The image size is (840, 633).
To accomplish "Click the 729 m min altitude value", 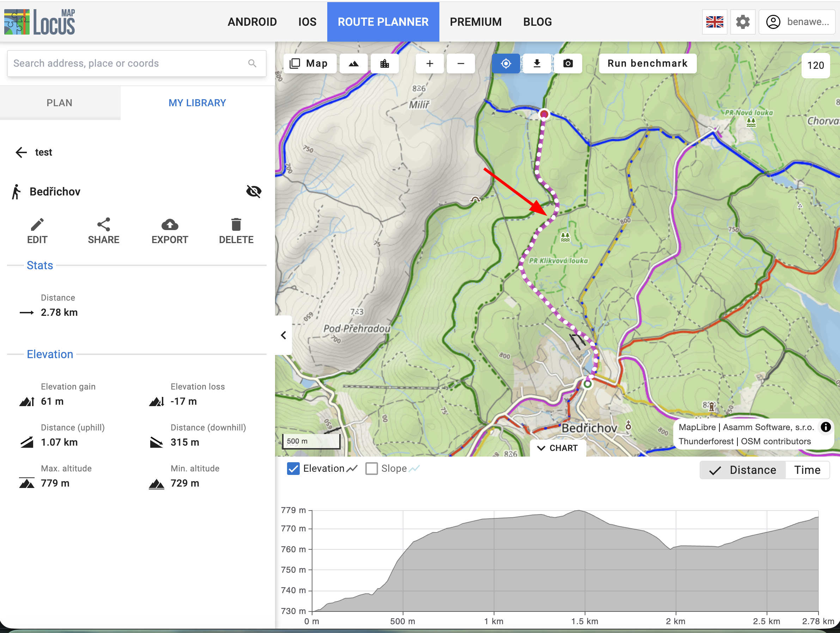I will (185, 483).
